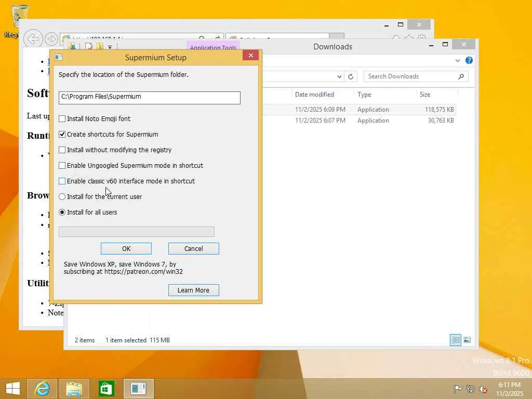Select Install for the current user
532x399 pixels.
click(62, 197)
